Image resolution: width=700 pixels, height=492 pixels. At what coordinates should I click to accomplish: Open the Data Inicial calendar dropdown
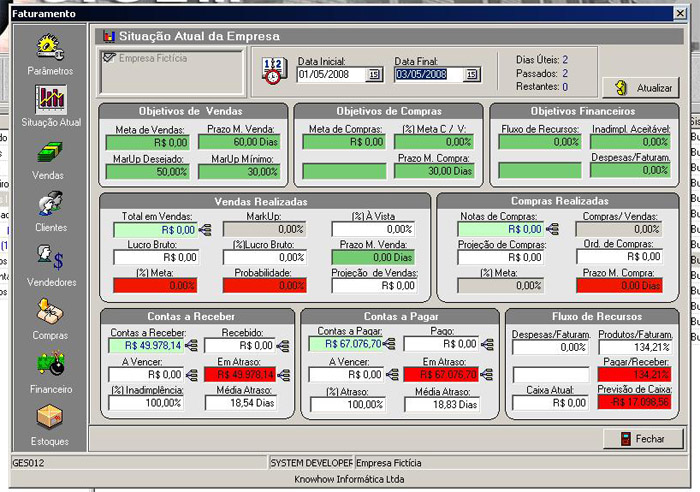point(374,74)
